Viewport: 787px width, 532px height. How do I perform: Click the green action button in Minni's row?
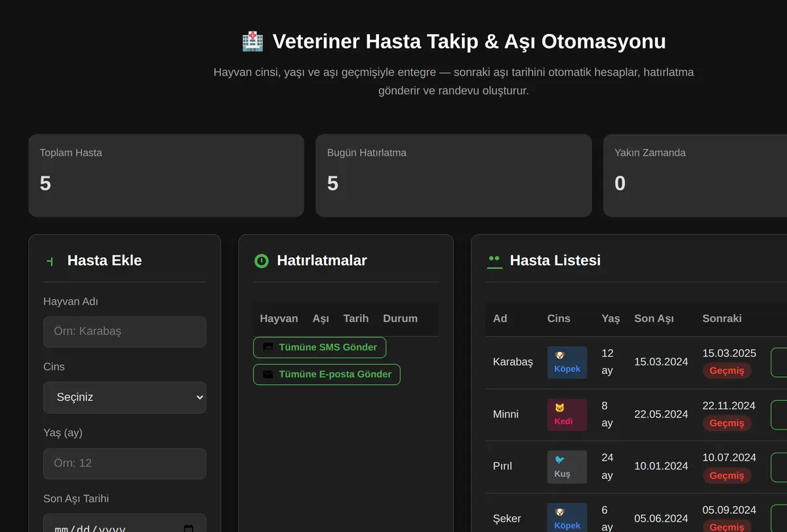pos(779,415)
